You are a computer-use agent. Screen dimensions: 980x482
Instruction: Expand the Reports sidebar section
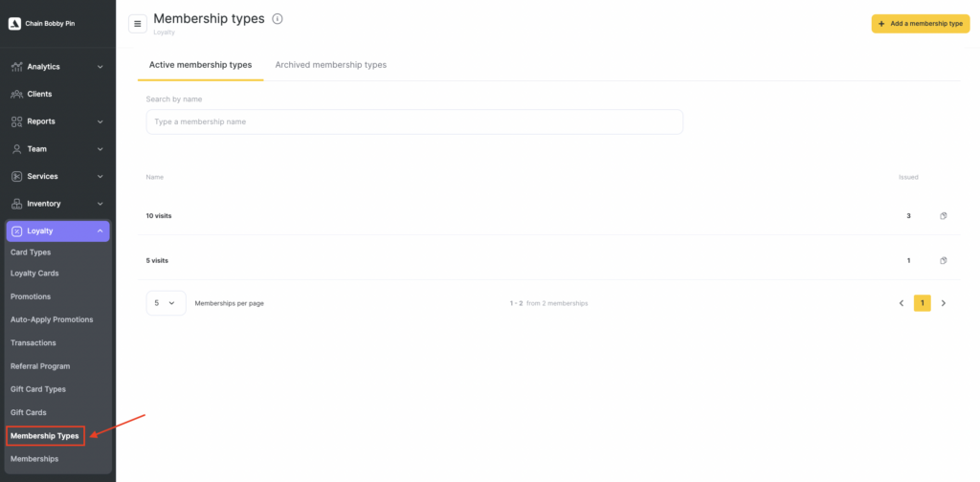pyautogui.click(x=57, y=121)
